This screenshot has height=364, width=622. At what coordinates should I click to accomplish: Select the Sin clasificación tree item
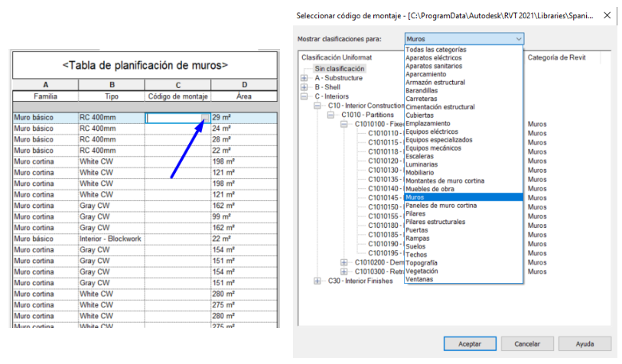pyautogui.click(x=340, y=69)
